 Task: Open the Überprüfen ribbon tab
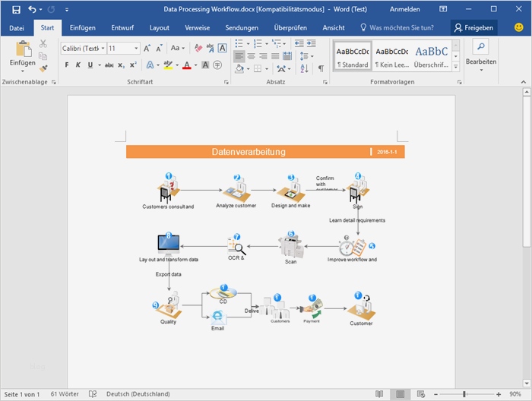(x=290, y=27)
